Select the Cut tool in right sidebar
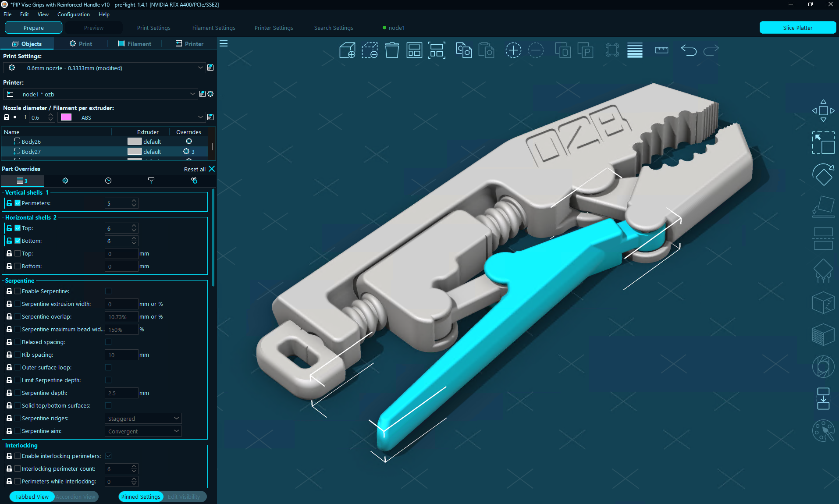 (823, 238)
